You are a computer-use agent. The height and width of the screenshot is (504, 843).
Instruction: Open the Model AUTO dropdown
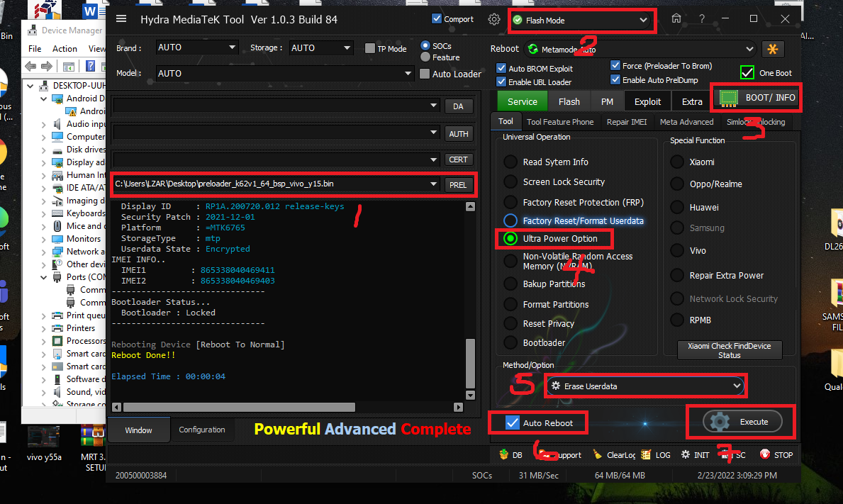coord(285,73)
